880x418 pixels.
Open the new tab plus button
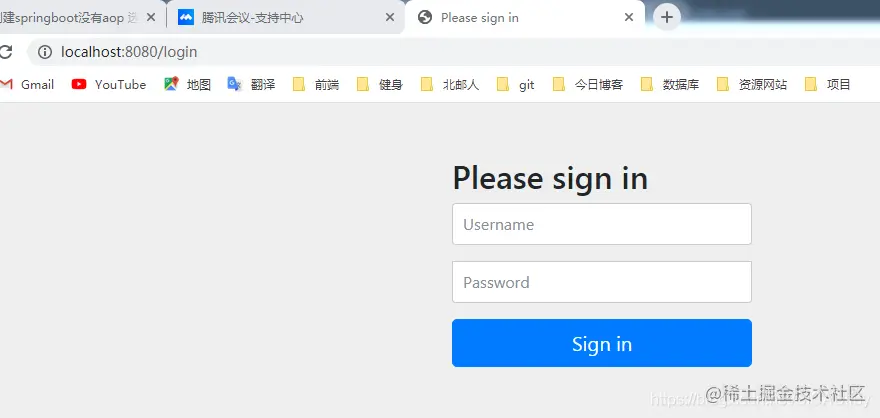pyautogui.click(x=666, y=17)
